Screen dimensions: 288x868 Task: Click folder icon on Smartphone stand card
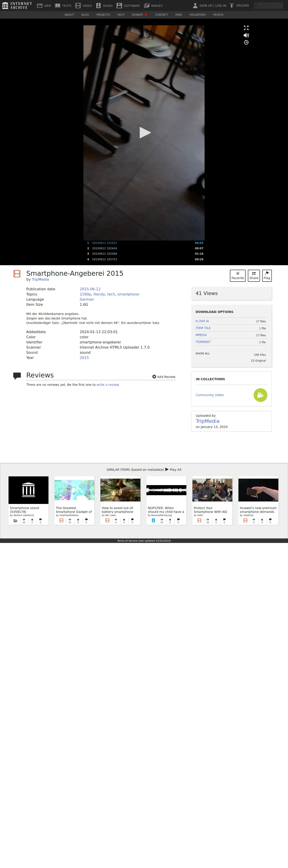pyautogui.click(x=15, y=521)
